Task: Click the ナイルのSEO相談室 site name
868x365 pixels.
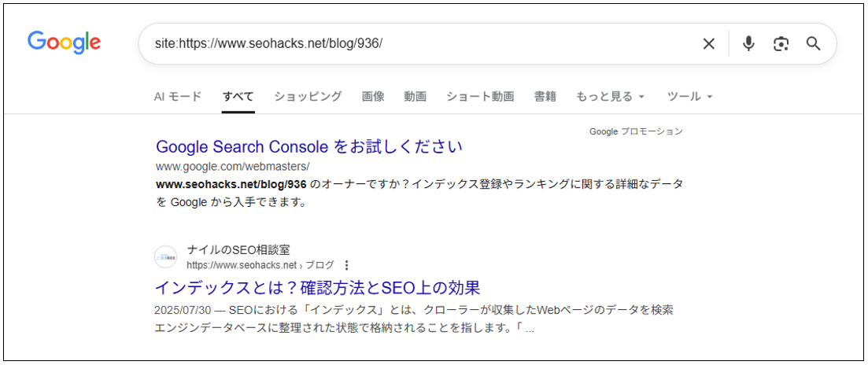Action: 238,250
